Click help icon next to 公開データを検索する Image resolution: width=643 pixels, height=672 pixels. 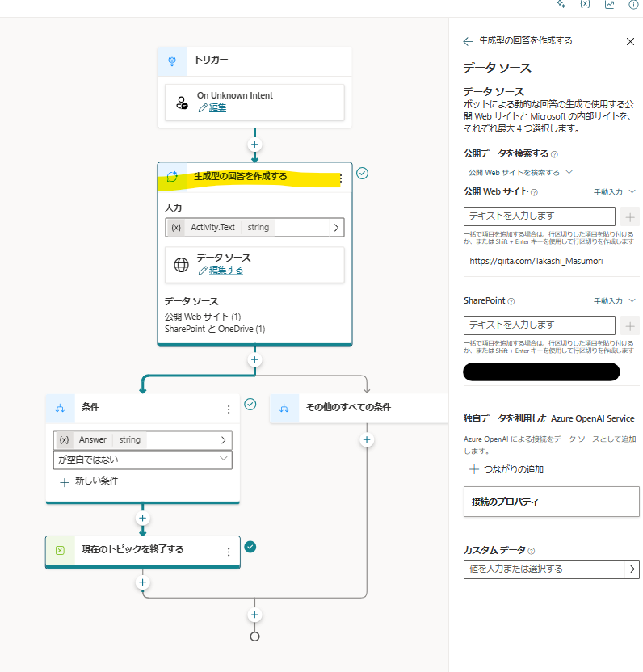[x=554, y=154]
